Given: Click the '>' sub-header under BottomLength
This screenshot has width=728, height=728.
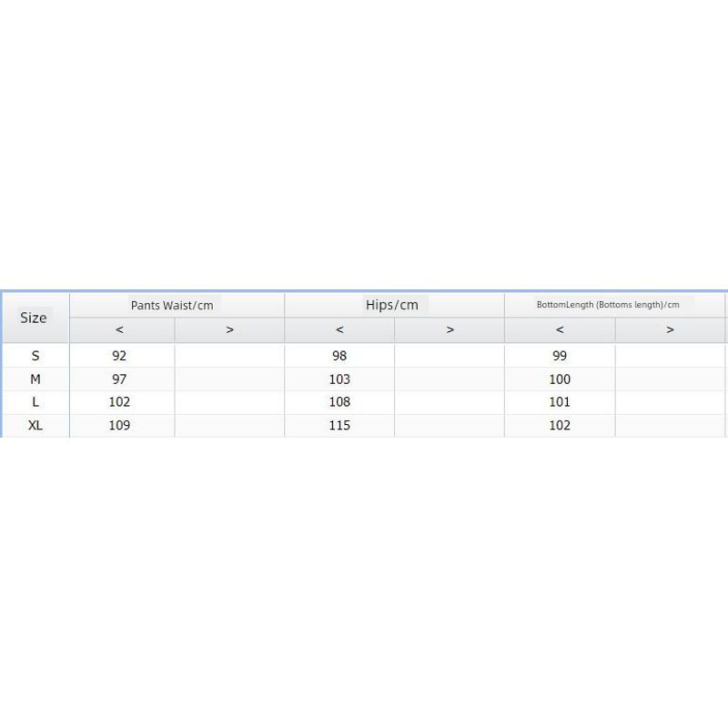Looking at the screenshot, I should pyautogui.click(x=670, y=330).
